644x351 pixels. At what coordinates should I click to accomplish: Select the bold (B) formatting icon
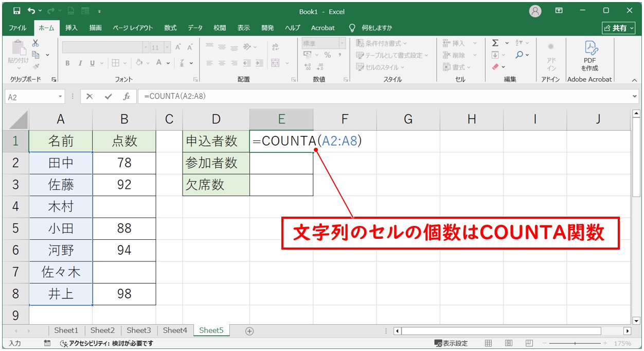(68, 63)
